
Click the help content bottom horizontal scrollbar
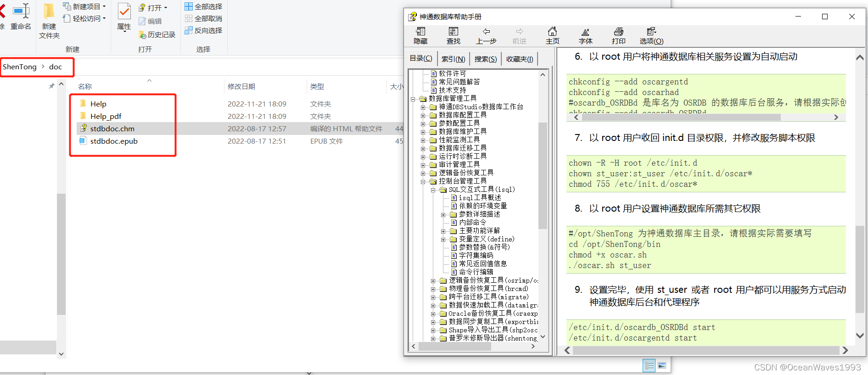pos(706,350)
